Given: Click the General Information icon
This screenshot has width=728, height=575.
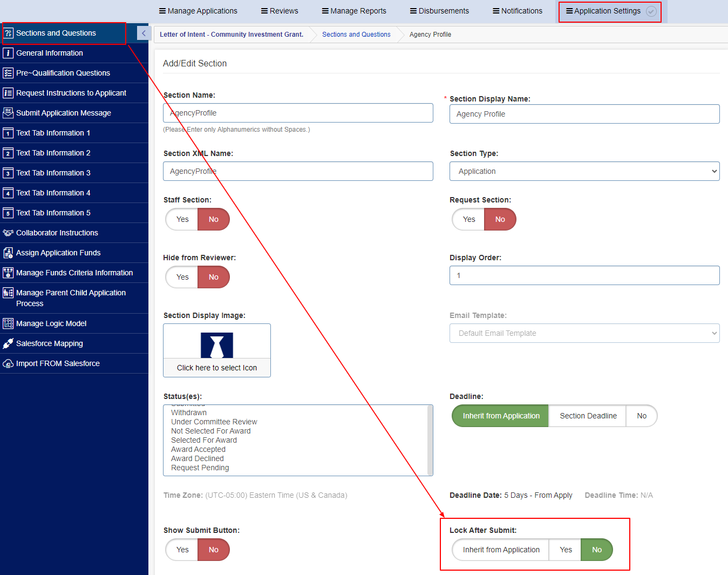Looking at the screenshot, I should click(x=8, y=53).
